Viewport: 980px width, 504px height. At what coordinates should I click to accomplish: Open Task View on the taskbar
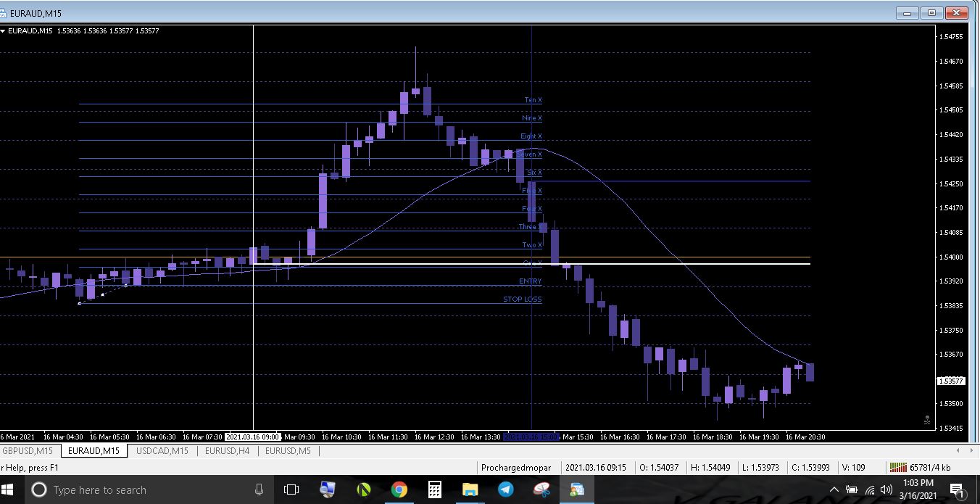click(x=291, y=490)
